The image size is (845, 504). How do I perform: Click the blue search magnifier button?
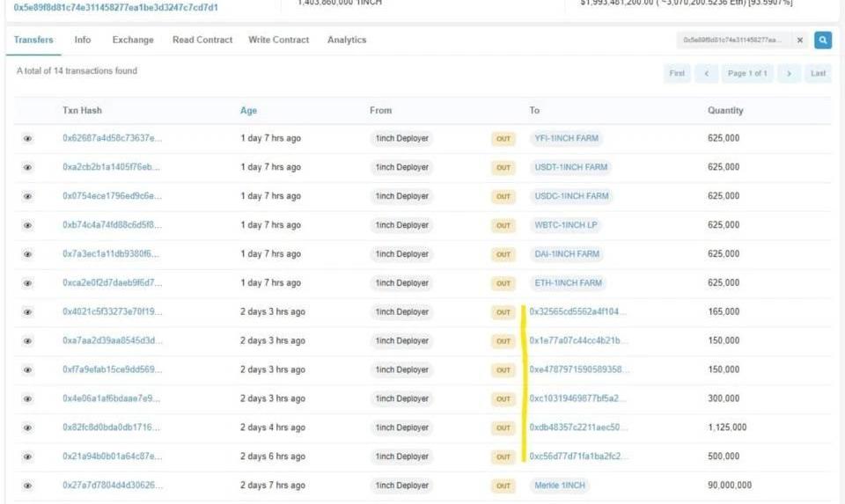[x=822, y=40]
